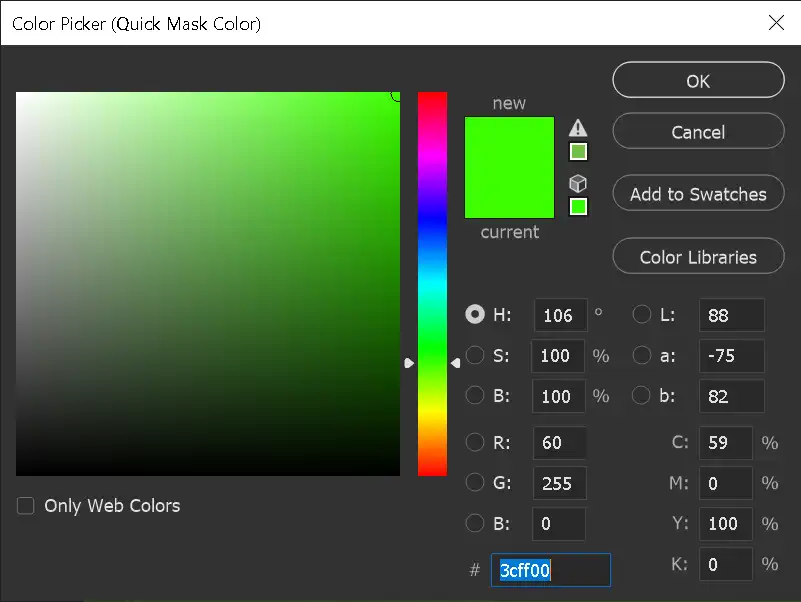Select the closest in-gamut color swatch

(x=578, y=150)
